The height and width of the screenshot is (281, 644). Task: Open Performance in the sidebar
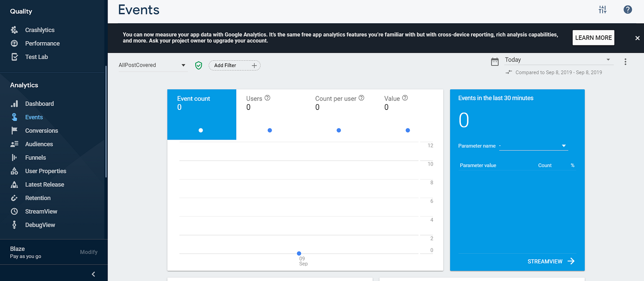pos(42,43)
